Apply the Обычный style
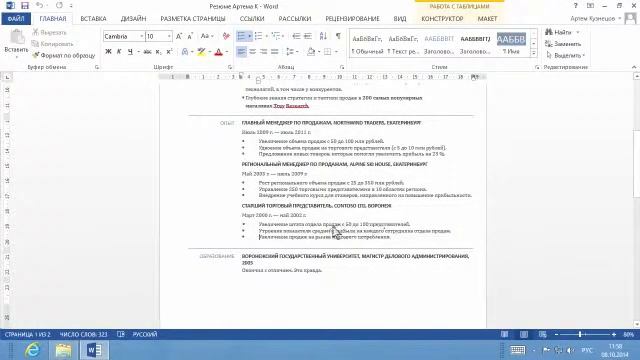Viewport: 640px width, 360px height. [x=367, y=44]
